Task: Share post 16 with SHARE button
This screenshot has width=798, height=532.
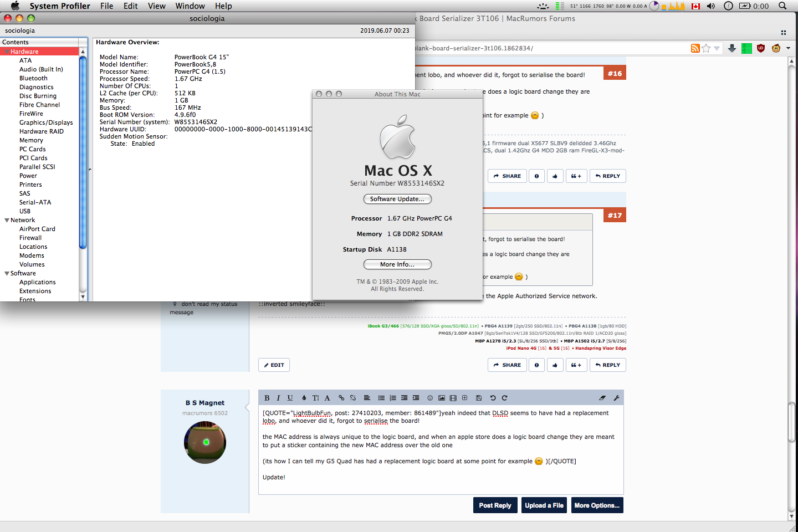Action: pos(507,176)
